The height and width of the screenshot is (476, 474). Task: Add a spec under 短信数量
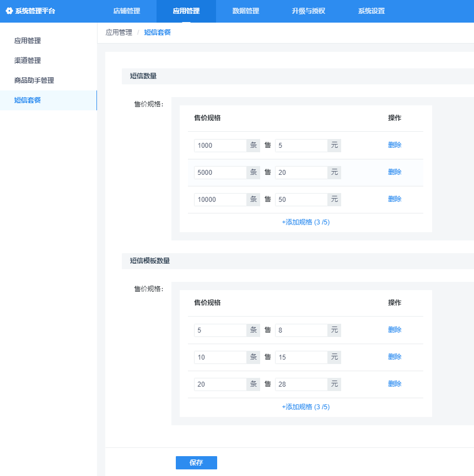tap(306, 222)
